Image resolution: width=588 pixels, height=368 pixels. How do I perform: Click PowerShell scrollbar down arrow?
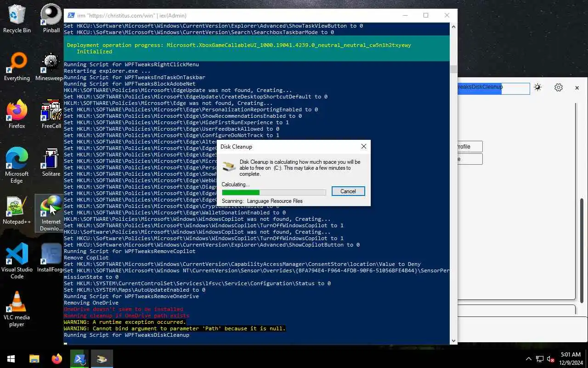coord(454,341)
